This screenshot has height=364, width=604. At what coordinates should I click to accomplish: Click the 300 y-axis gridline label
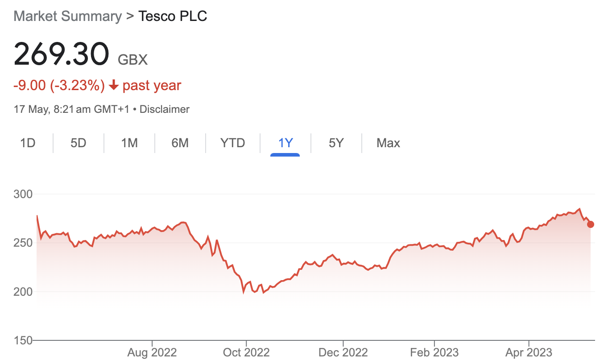point(24,194)
